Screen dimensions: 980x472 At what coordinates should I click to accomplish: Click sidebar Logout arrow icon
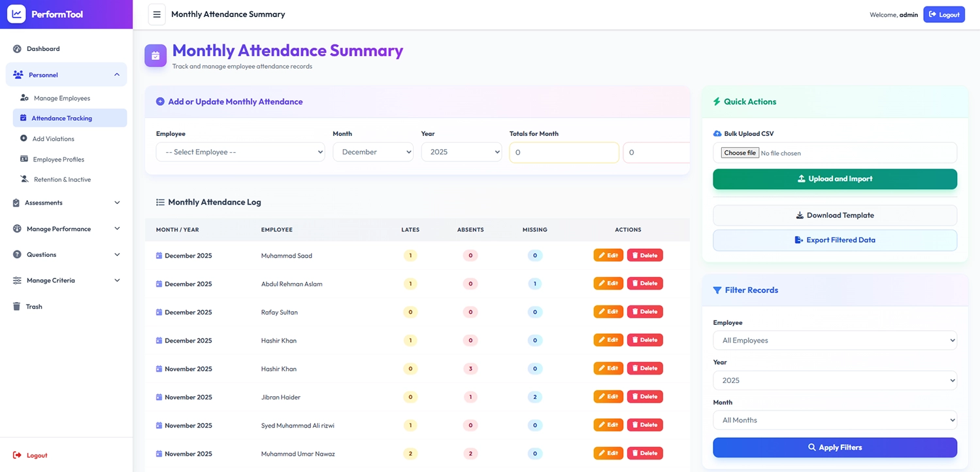pos(17,455)
